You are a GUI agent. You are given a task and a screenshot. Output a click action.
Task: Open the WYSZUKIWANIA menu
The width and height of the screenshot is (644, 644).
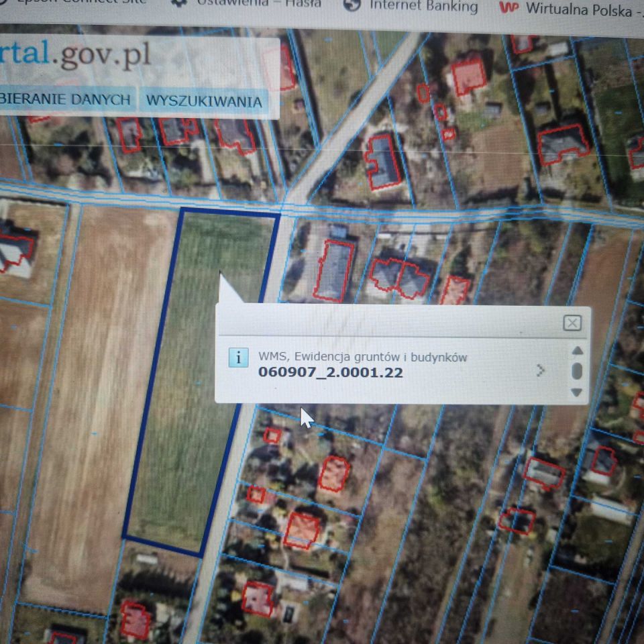(x=204, y=101)
